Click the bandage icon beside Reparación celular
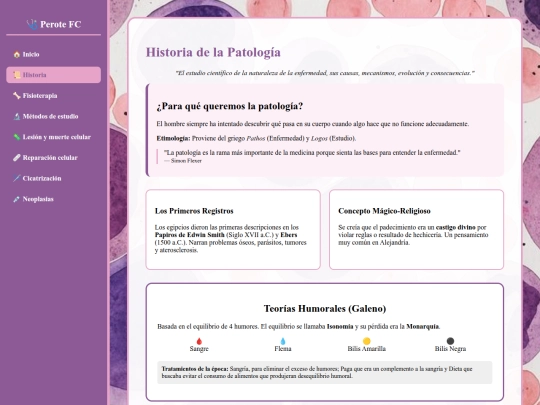 (x=17, y=158)
